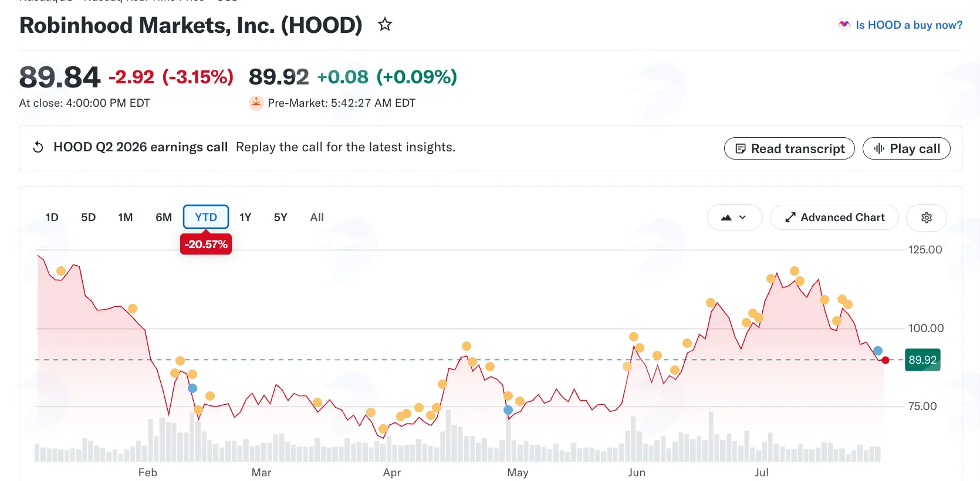Select the 5D time range

pyautogui.click(x=89, y=218)
